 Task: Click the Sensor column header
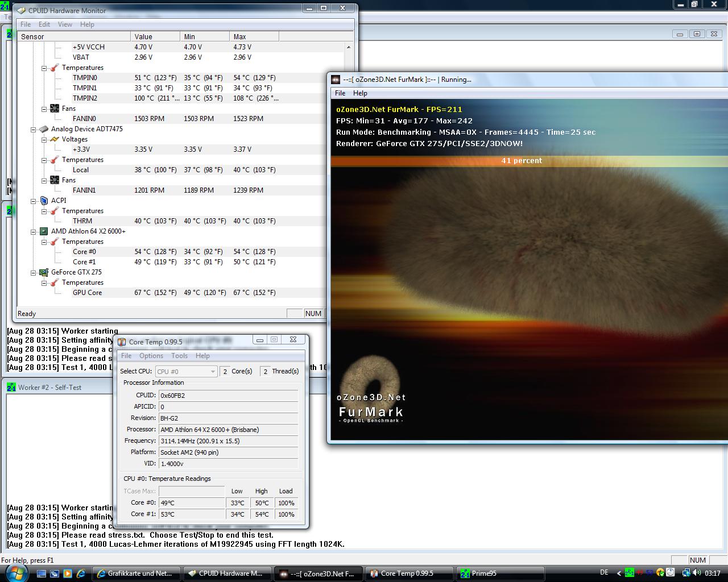[x=74, y=36]
